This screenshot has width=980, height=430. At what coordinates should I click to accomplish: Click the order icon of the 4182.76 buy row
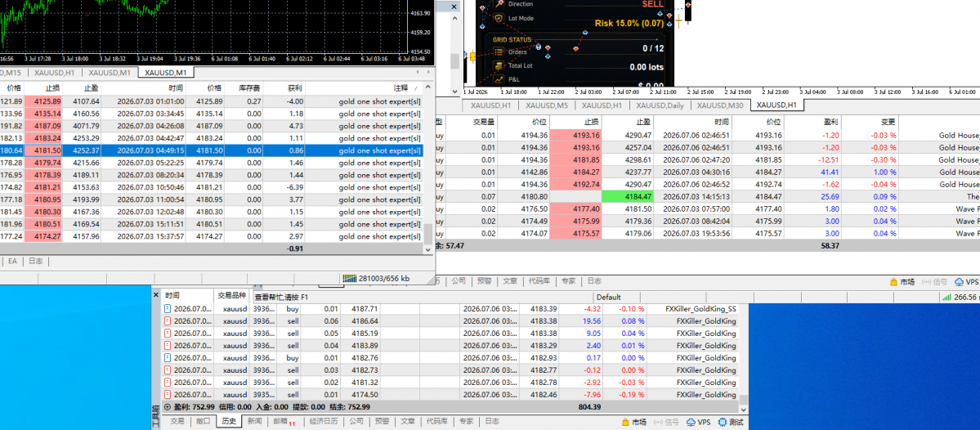(167, 358)
